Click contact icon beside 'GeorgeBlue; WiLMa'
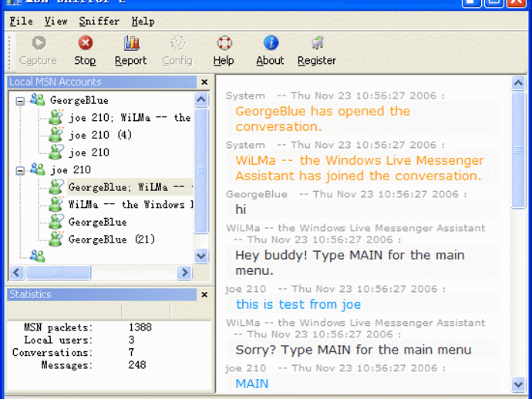The image size is (532, 399). pyautogui.click(x=56, y=186)
